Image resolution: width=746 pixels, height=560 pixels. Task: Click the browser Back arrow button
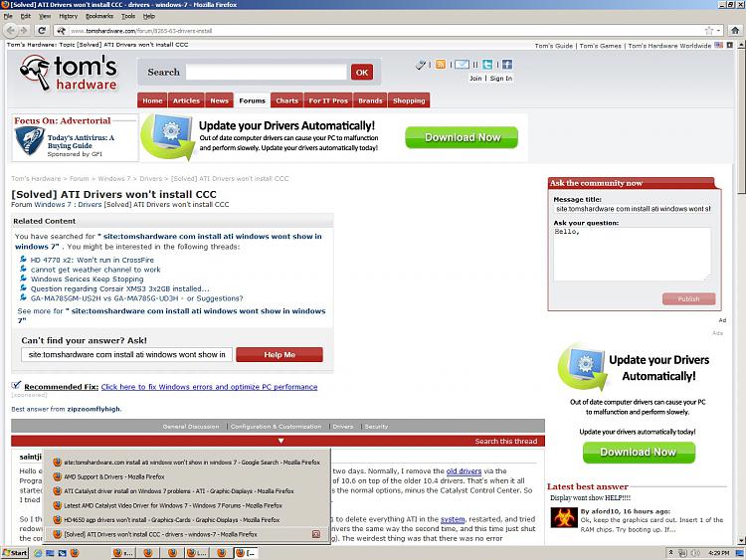11,31
